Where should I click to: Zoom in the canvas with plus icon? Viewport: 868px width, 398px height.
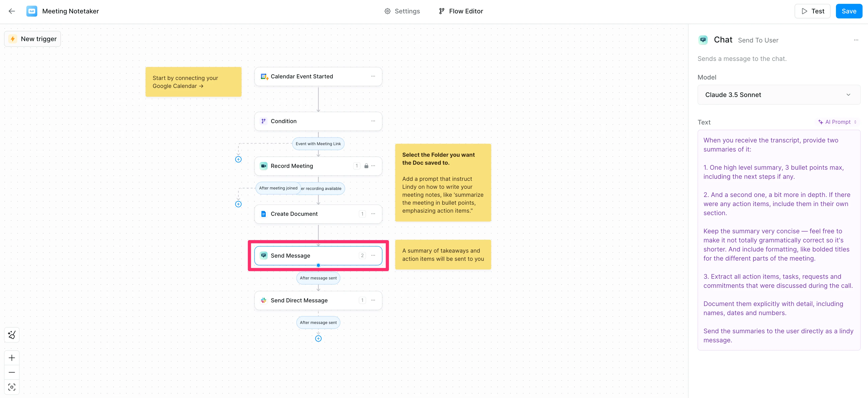coord(12,358)
